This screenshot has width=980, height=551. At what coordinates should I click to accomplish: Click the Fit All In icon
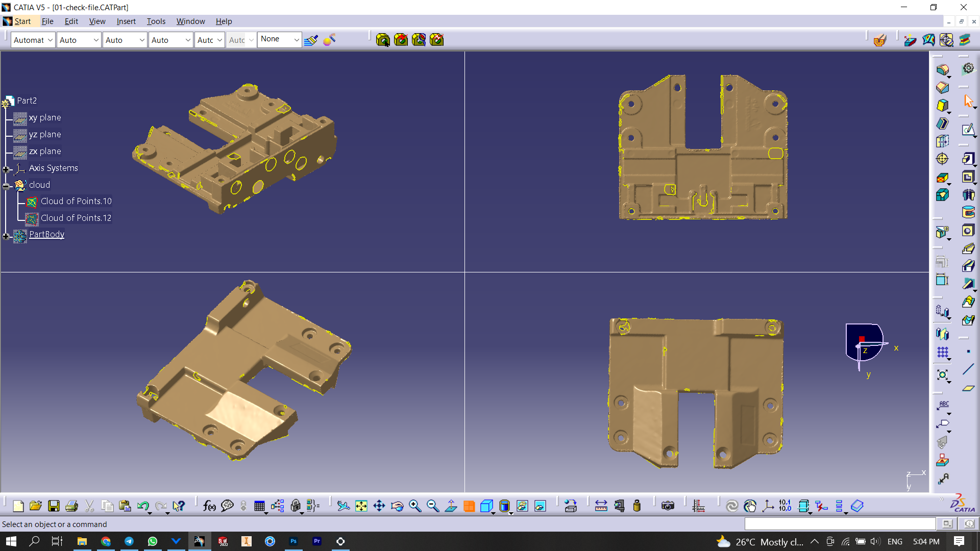click(361, 506)
